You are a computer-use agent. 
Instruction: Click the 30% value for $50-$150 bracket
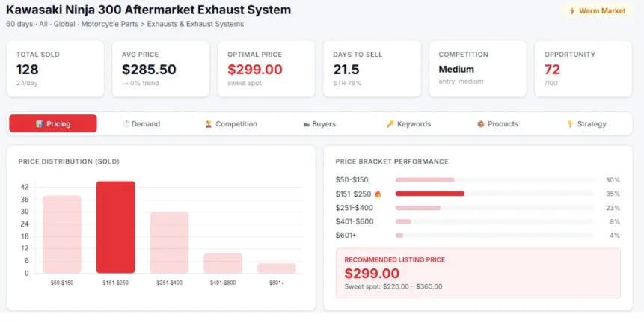[x=613, y=180]
